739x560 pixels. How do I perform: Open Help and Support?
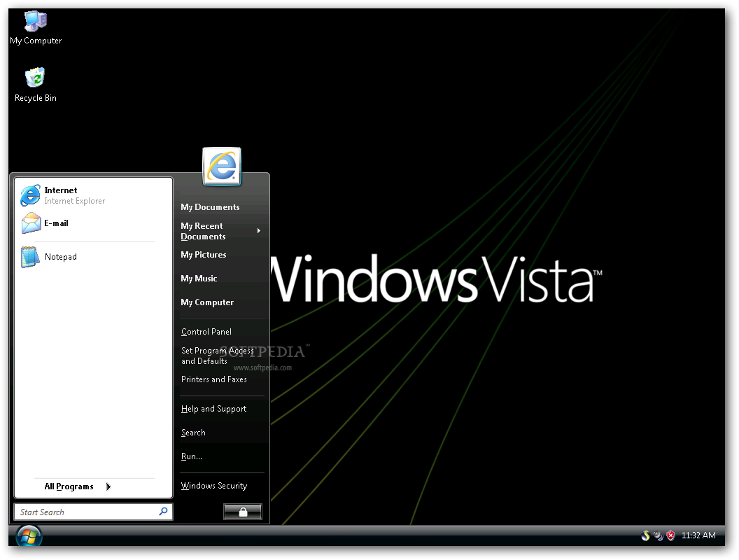214,409
